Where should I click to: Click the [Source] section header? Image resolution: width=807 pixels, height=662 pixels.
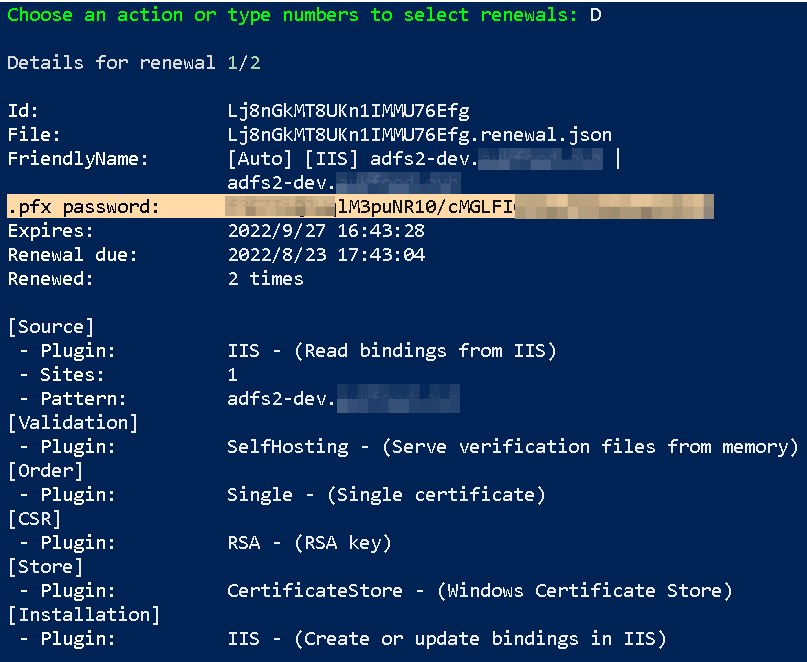(51, 327)
